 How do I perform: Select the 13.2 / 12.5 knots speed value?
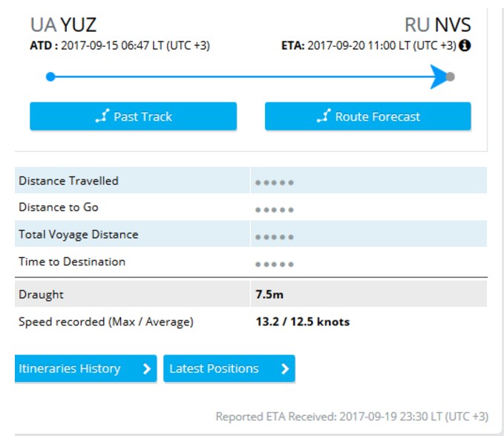point(302,322)
